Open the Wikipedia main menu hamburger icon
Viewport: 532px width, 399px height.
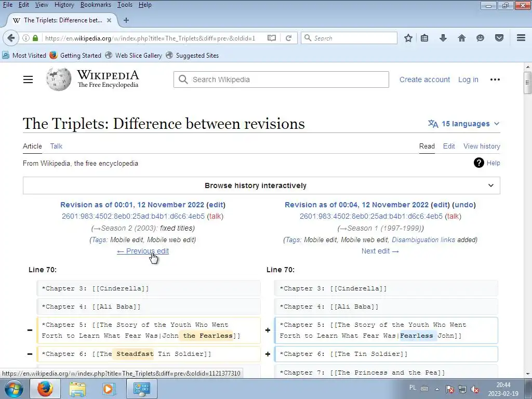[28, 79]
